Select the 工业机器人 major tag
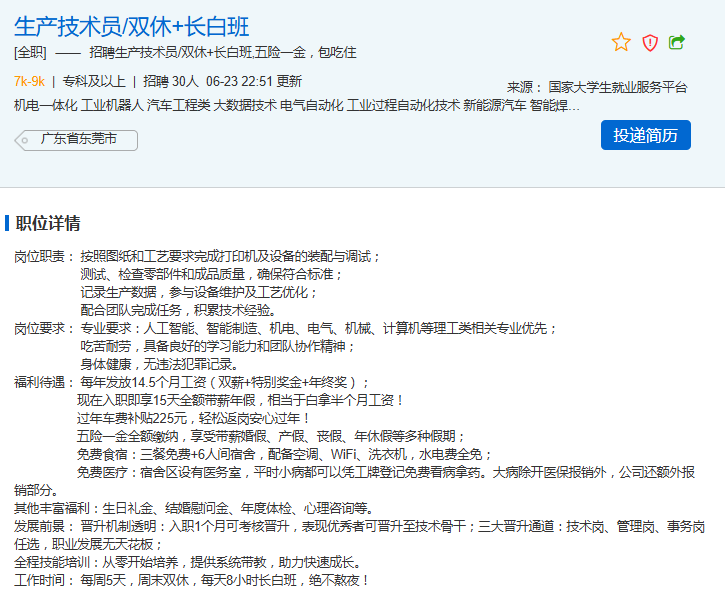This screenshot has width=725, height=604. coord(112,105)
